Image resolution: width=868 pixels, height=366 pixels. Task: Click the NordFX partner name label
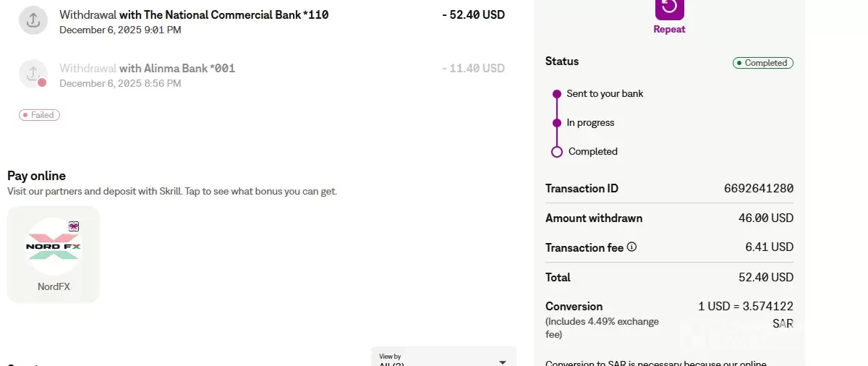[54, 286]
